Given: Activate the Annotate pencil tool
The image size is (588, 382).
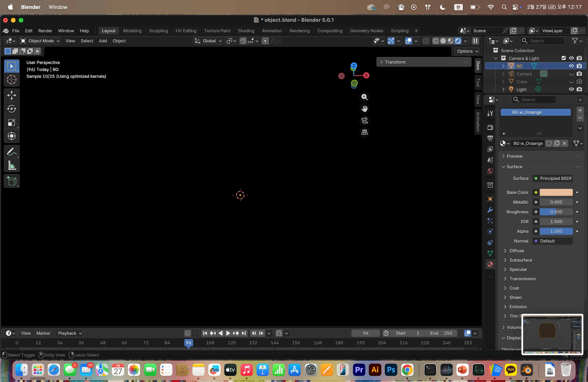Looking at the screenshot, I should tap(12, 152).
